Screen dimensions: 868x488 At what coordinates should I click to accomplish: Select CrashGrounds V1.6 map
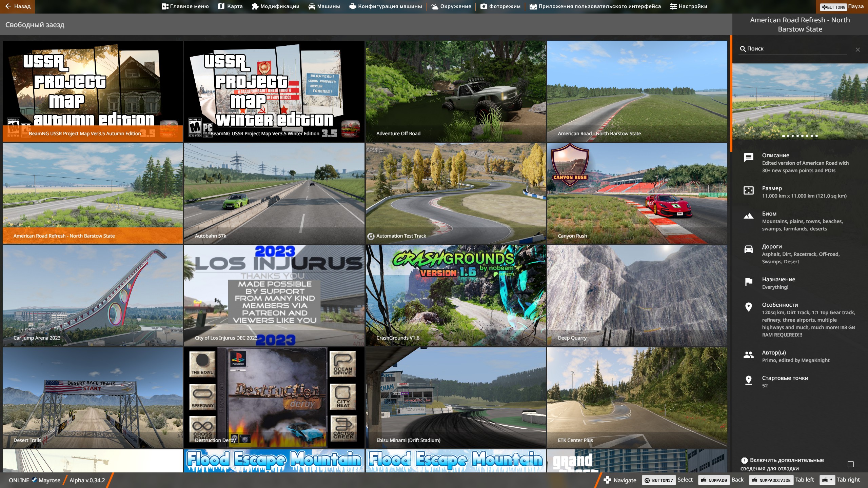click(456, 296)
